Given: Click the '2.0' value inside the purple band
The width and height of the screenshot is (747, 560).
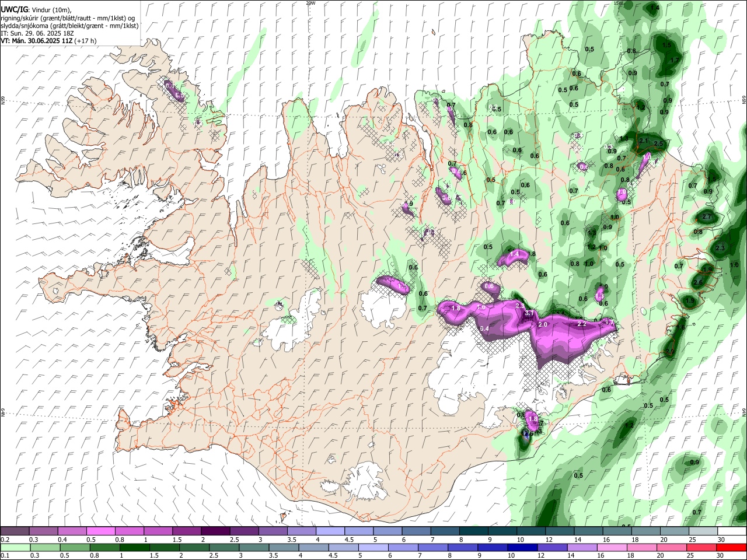Looking at the screenshot, I should pos(543,324).
